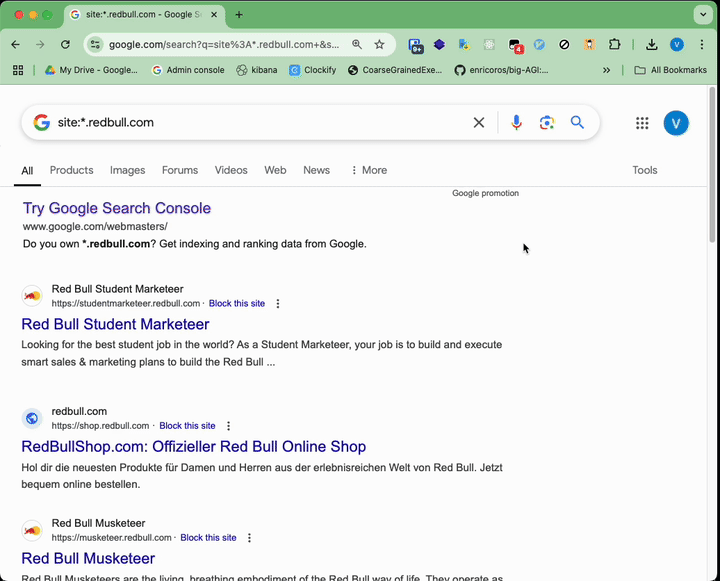
Task: Show hidden bookmarks with double chevron
Action: [607, 70]
